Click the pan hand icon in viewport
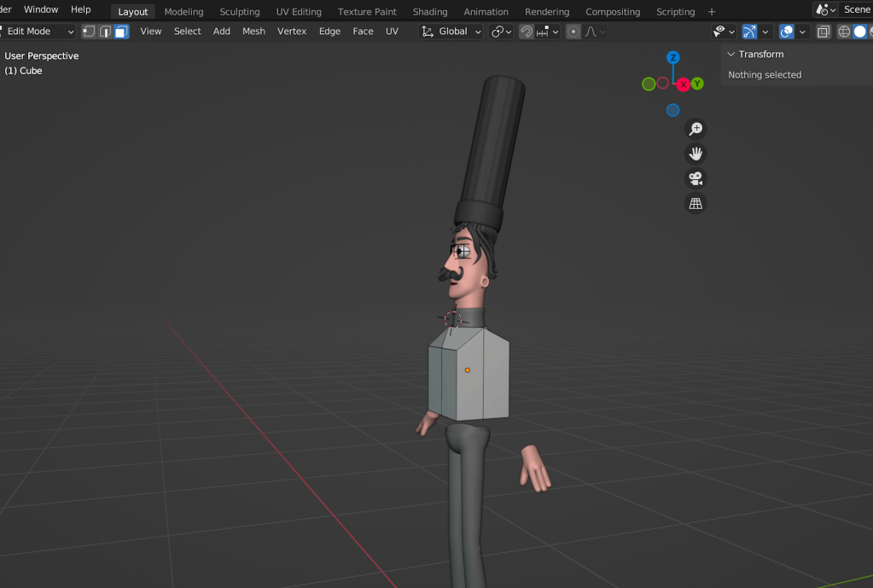The width and height of the screenshot is (873, 588). tap(696, 154)
